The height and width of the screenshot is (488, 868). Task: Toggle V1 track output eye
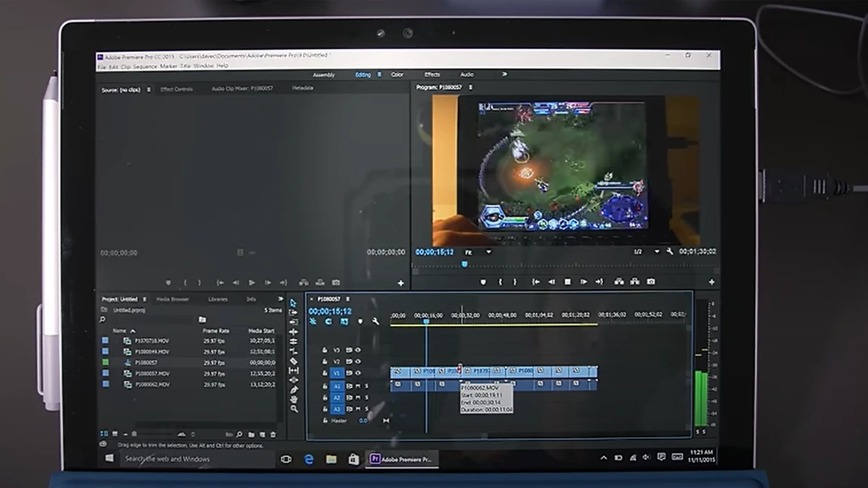pyautogui.click(x=358, y=373)
